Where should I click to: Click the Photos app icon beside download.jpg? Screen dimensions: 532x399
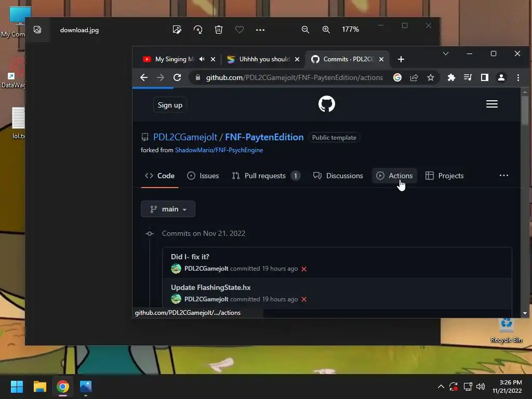(37, 30)
